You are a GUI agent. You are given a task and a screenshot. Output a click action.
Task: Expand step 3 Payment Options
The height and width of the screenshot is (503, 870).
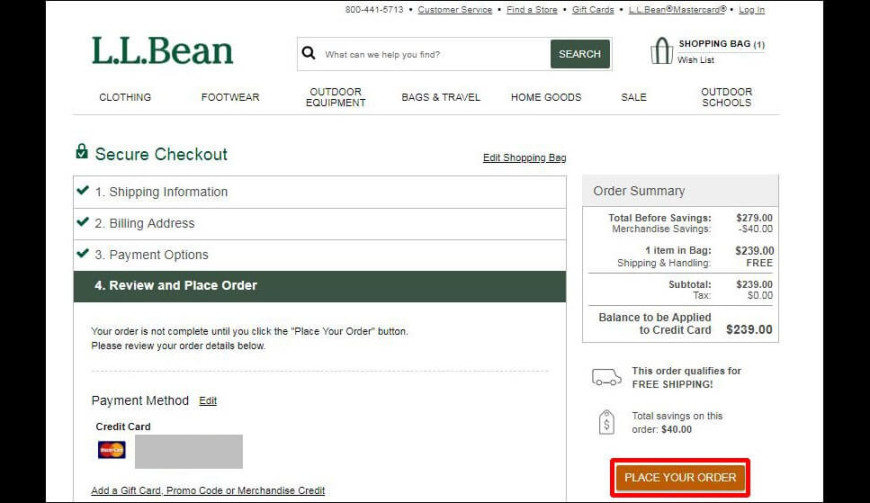(320, 255)
